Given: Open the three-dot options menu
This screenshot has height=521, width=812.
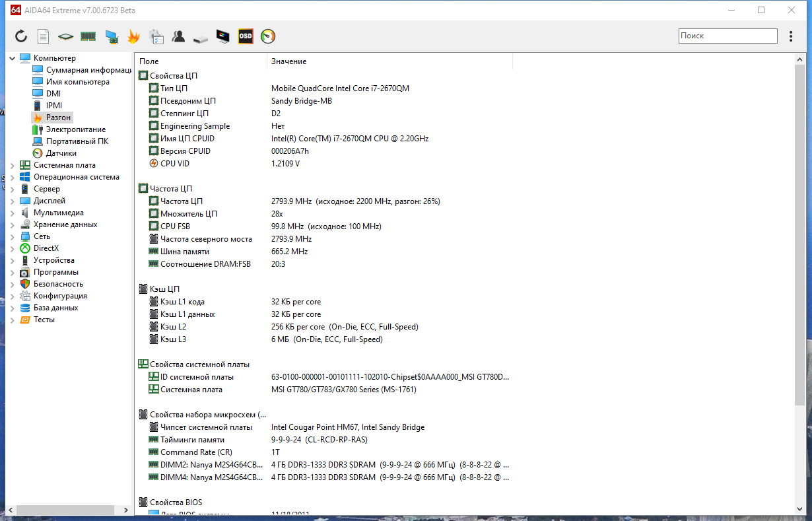Looking at the screenshot, I should (x=791, y=36).
